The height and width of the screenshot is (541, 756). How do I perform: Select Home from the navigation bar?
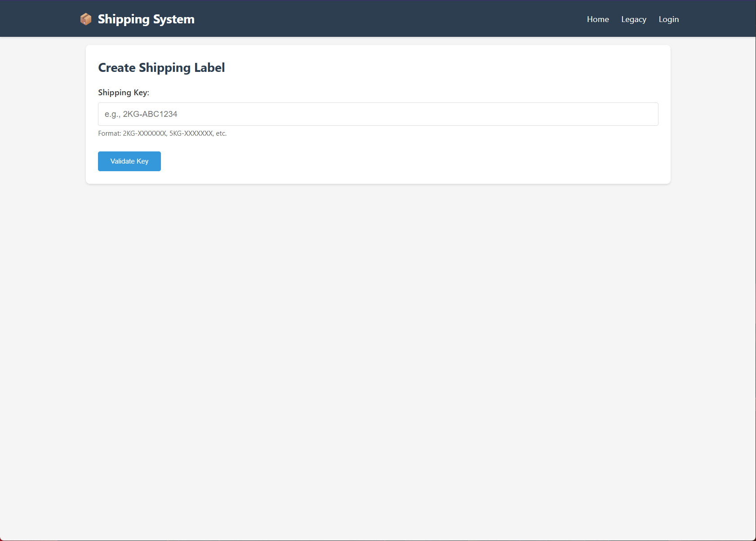click(598, 19)
